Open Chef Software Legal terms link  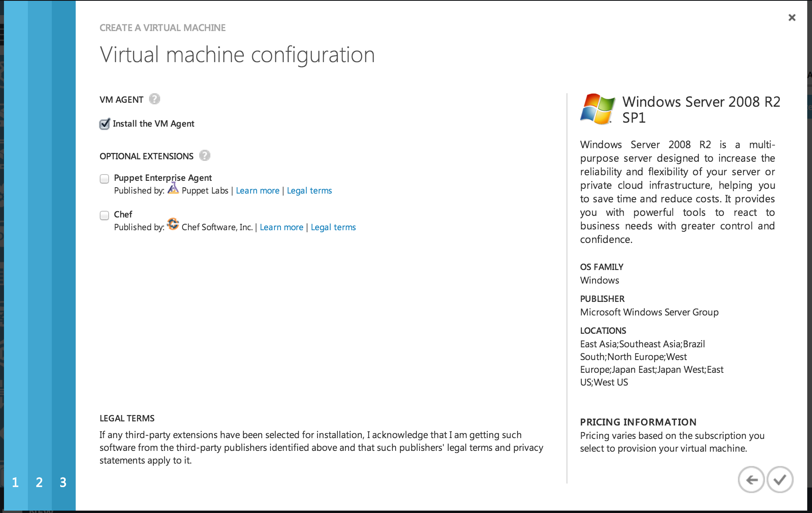click(x=333, y=227)
